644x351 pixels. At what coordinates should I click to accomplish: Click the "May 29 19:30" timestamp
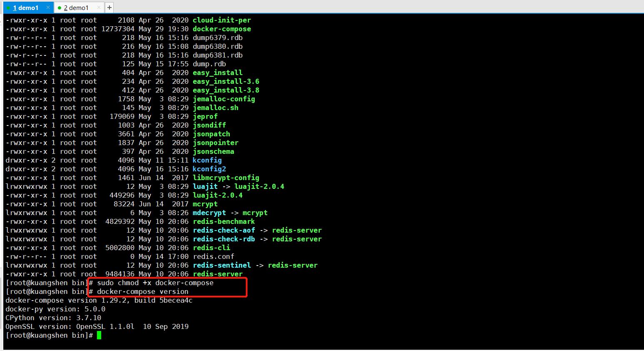tap(164, 29)
